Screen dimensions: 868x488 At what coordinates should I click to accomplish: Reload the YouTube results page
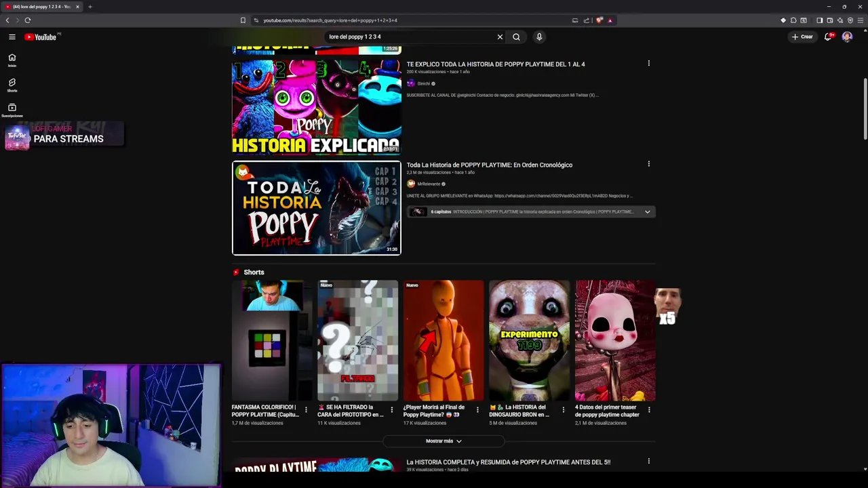pyautogui.click(x=28, y=20)
